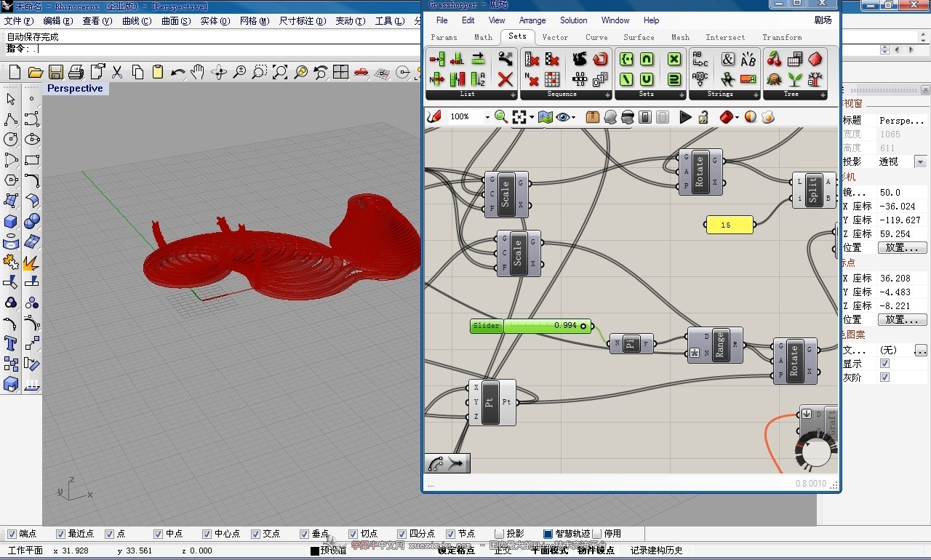Click the Grasshopper lock solver icon
The image size is (931, 560).
click(x=703, y=117)
